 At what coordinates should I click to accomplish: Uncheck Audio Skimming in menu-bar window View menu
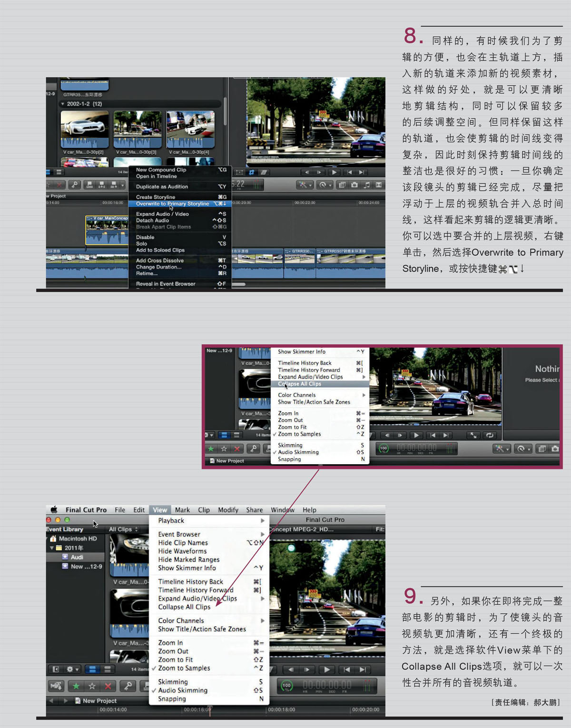(x=210, y=690)
